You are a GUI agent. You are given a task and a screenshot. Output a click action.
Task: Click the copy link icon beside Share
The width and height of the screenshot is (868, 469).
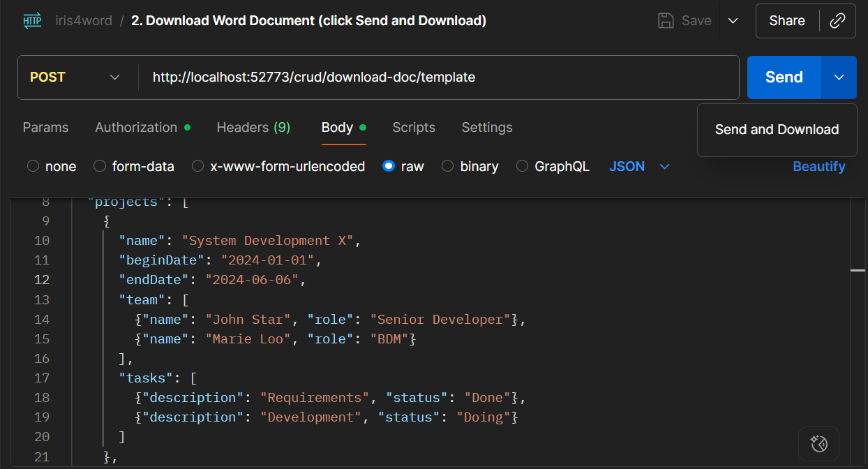pyautogui.click(x=837, y=21)
